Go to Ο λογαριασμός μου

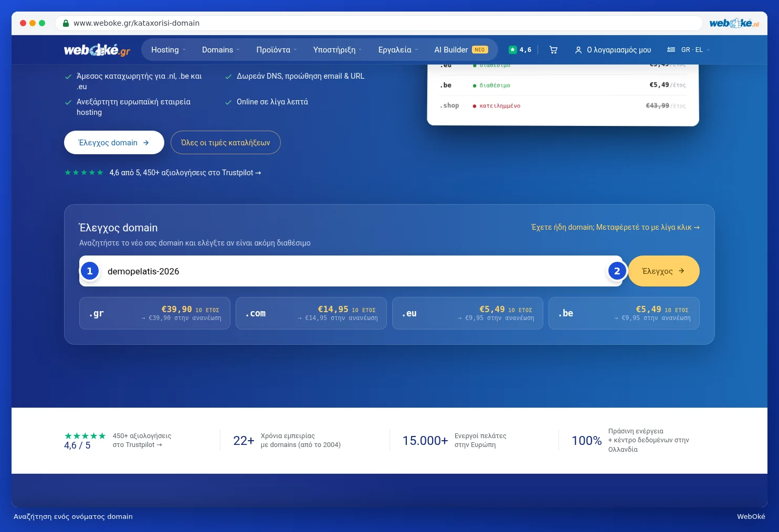tap(613, 50)
